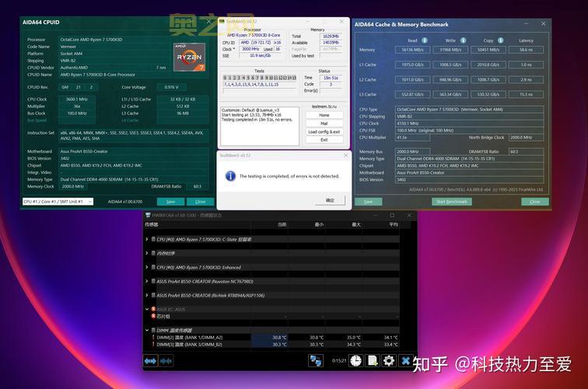
Task: Click Exit button in TestMem5
Action: pos(324,140)
